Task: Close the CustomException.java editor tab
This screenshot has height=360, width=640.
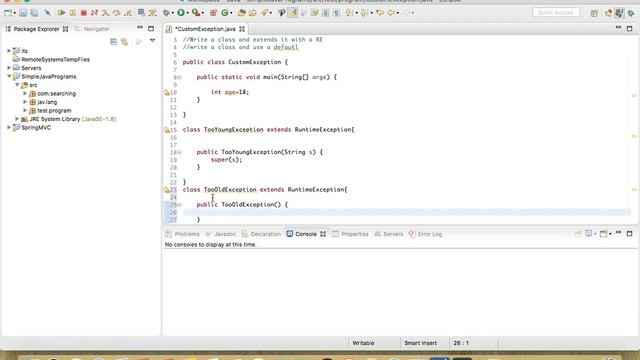Action: 242,29
